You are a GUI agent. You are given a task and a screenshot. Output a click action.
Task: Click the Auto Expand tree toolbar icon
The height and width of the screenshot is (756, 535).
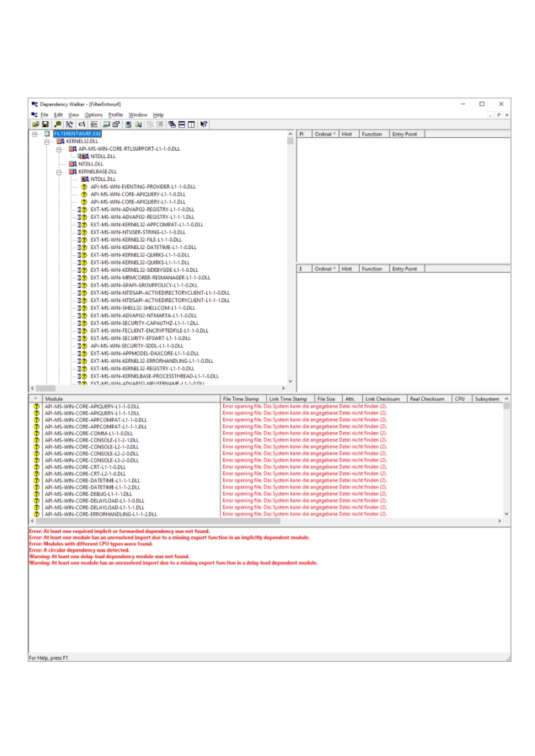tap(69, 125)
